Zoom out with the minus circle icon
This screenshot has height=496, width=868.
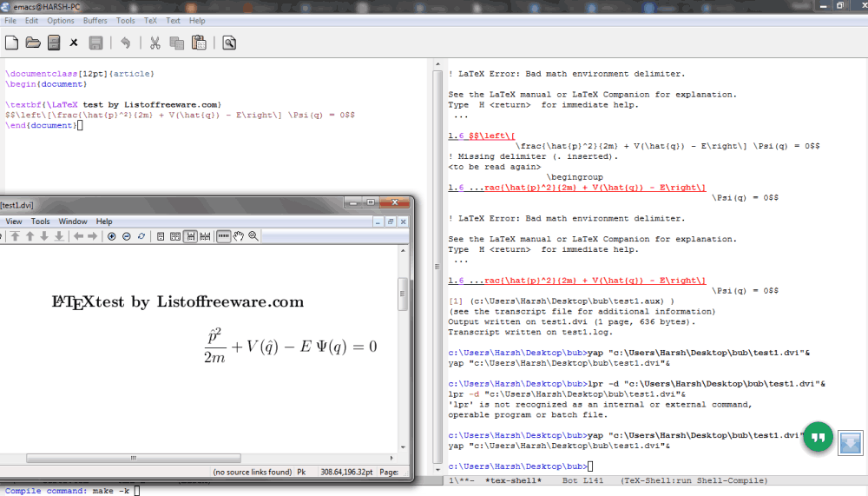(x=126, y=236)
